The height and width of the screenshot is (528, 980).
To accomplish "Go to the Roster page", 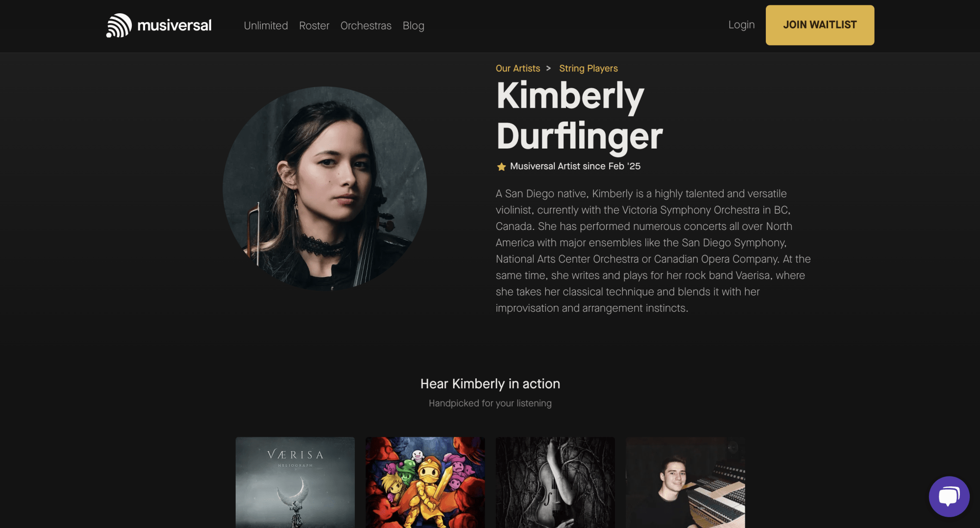I will coord(314,25).
